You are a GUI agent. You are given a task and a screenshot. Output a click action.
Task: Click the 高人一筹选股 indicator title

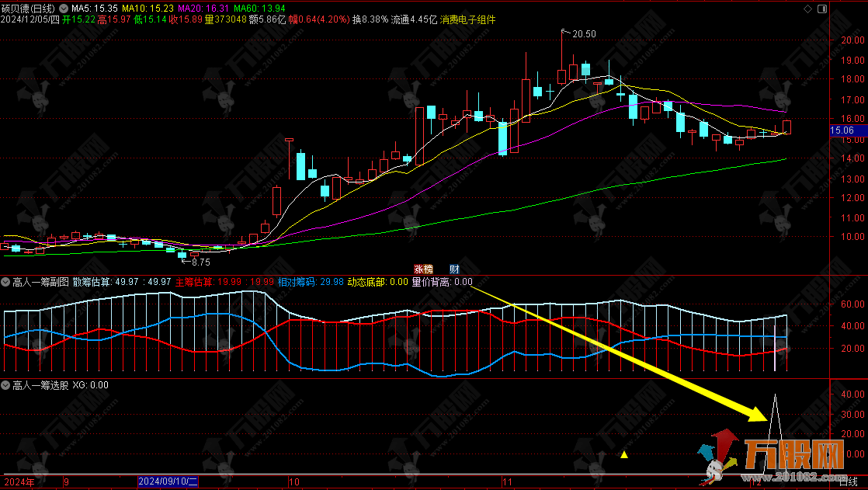coord(40,385)
